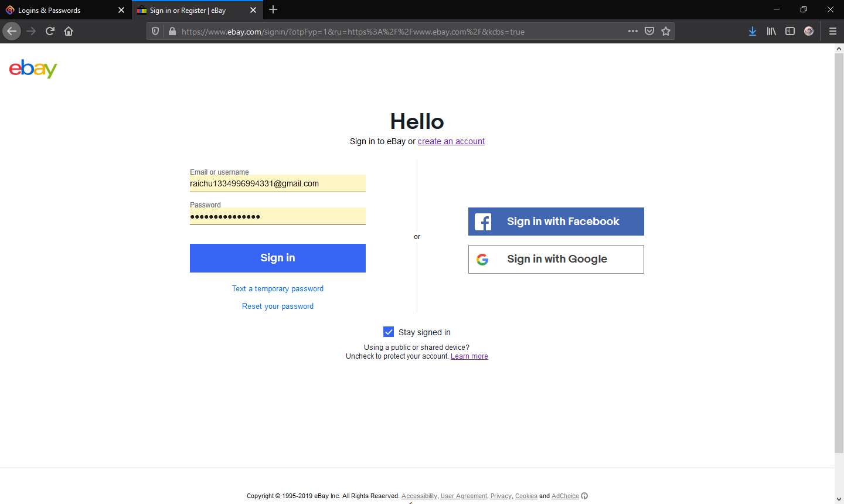Select the Sign in or Register eBay tab
This screenshot has height=504, width=844.
click(198, 10)
